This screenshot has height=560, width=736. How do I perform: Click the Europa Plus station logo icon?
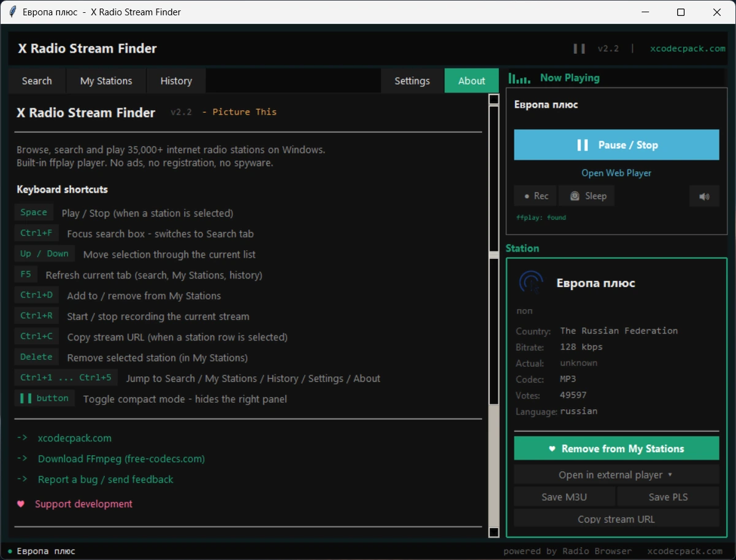(x=531, y=283)
